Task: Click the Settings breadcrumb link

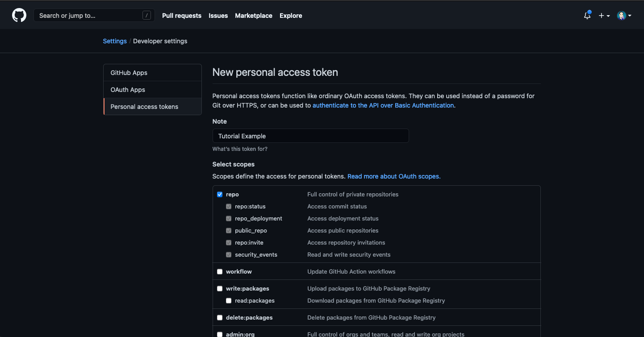Action: [x=115, y=41]
